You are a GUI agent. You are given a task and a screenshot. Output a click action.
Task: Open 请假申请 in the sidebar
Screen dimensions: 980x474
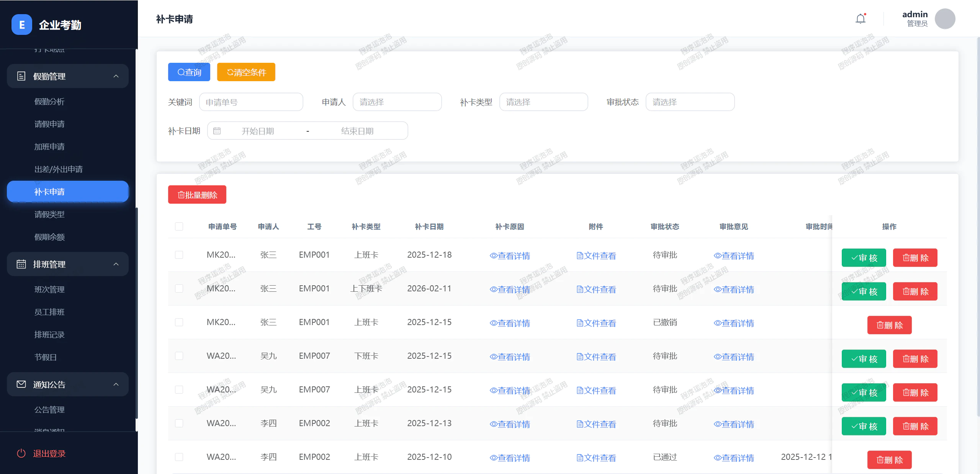(x=49, y=124)
